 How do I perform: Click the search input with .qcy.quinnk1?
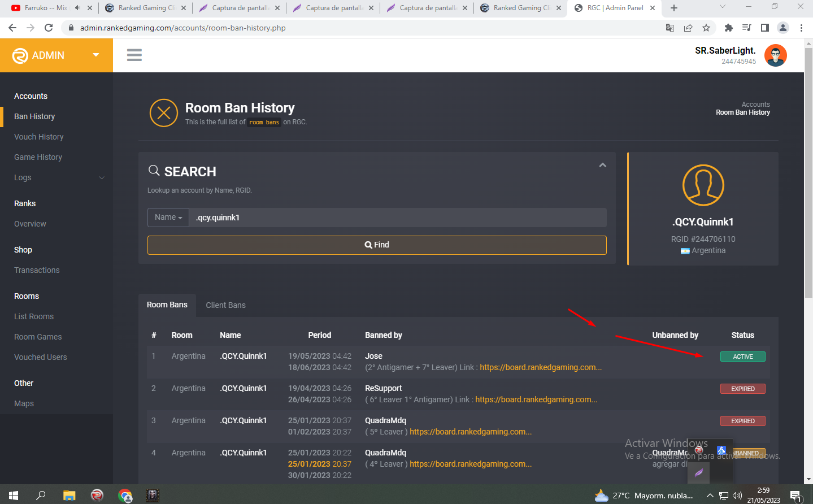(x=398, y=218)
